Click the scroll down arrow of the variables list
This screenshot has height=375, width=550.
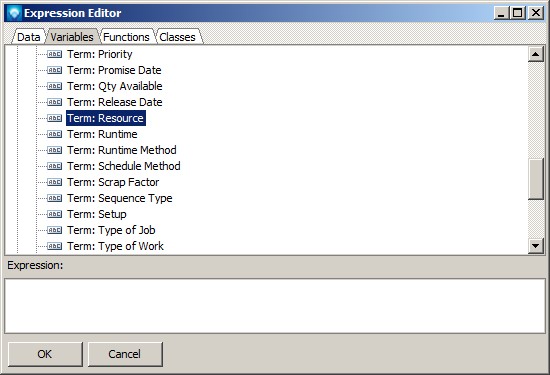pos(536,246)
